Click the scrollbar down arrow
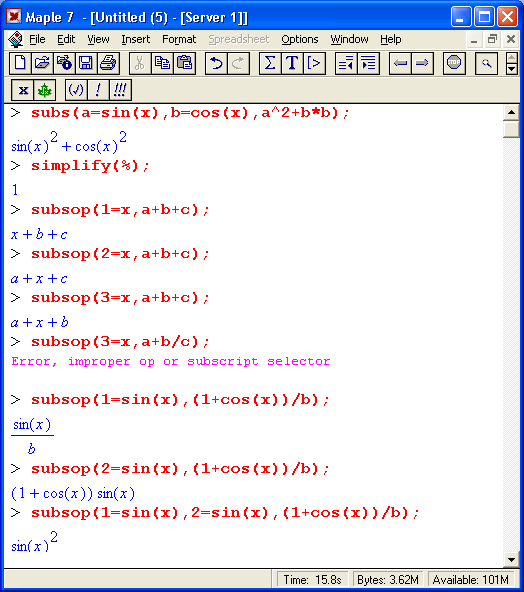Viewport: 524px width, 592px height. pyautogui.click(x=512, y=560)
